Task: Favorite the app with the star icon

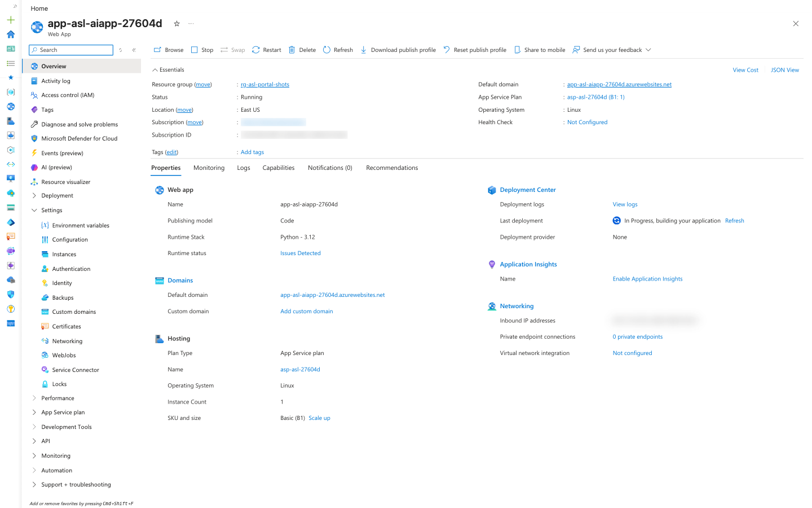Action: click(x=176, y=24)
